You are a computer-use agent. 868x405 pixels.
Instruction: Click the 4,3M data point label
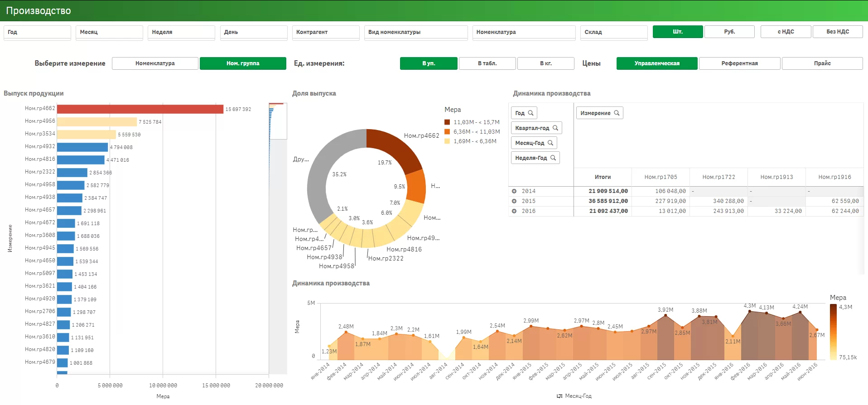coord(749,306)
